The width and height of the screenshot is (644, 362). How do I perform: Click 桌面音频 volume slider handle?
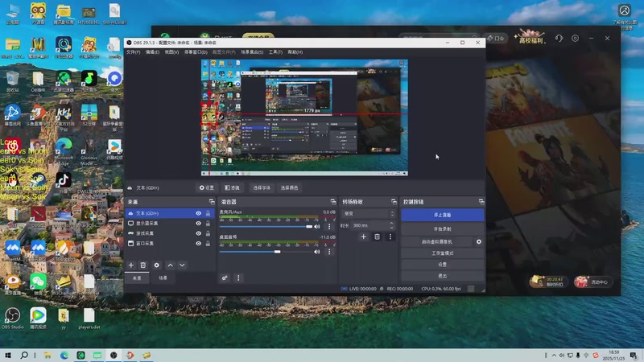(277, 252)
